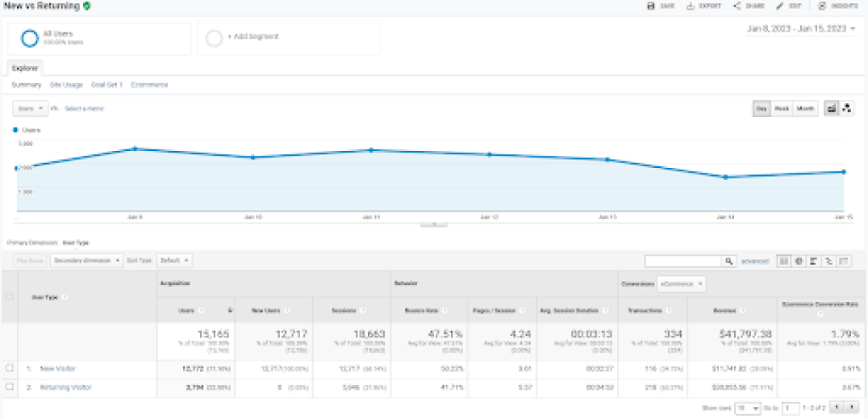Viewport: 868px width, 419px height.
Task: Toggle the select-all checkbox in table header
Action: [x=10, y=297]
